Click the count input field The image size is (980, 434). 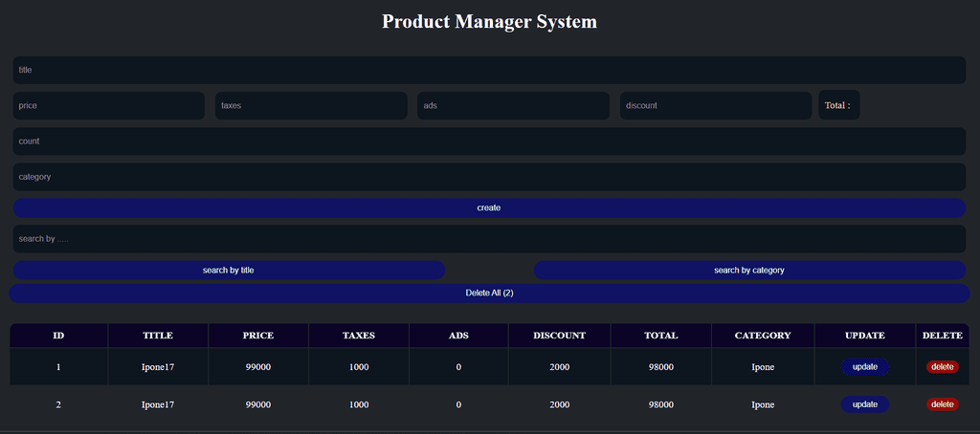[489, 141]
